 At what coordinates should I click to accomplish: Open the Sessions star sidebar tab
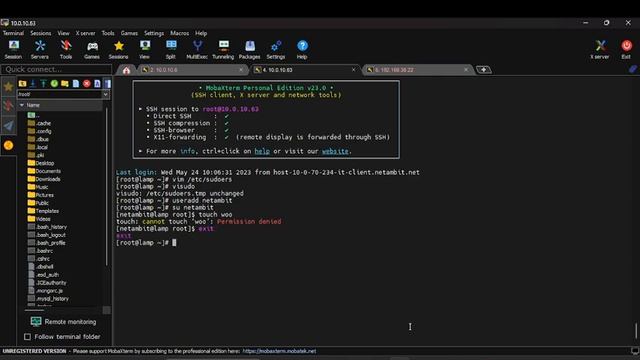coord(8,87)
